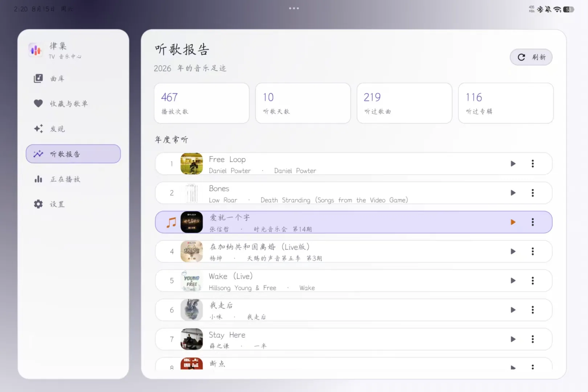Viewport: 588px width, 392px height.
Task: Play 在加纳共和国离婚 (Live版)
Action: pos(513,251)
